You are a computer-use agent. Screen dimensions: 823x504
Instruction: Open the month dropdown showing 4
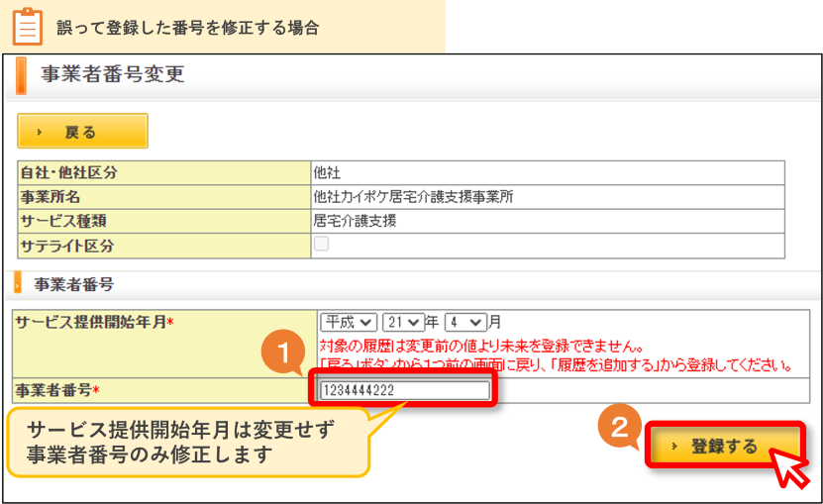[x=465, y=322]
